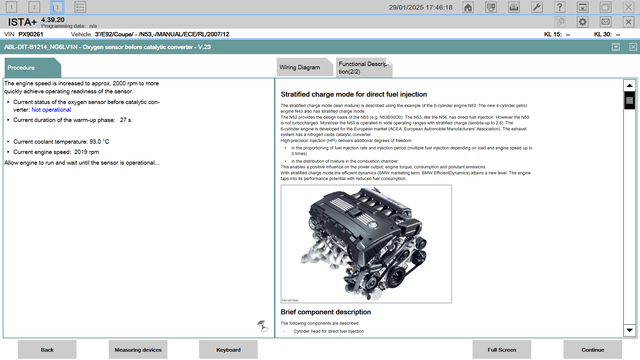Open ISTA+ settings gear icon
640x360 pixels.
point(582,22)
